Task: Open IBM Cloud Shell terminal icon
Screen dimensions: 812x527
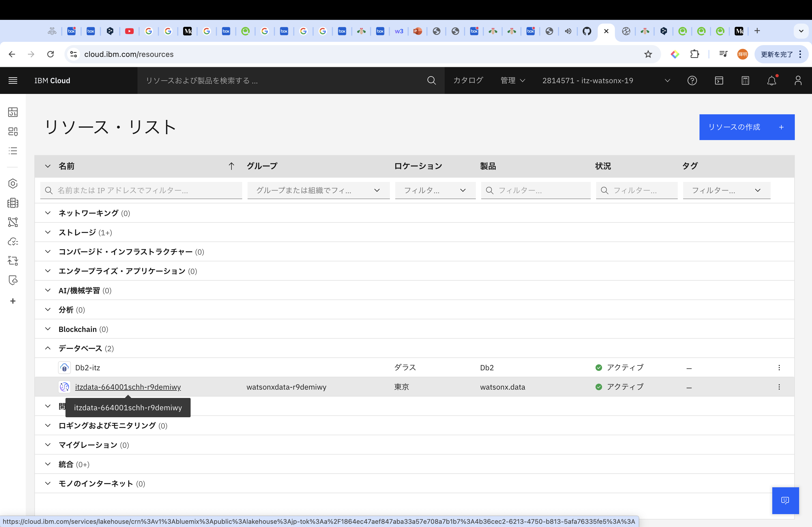Action: point(719,80)
